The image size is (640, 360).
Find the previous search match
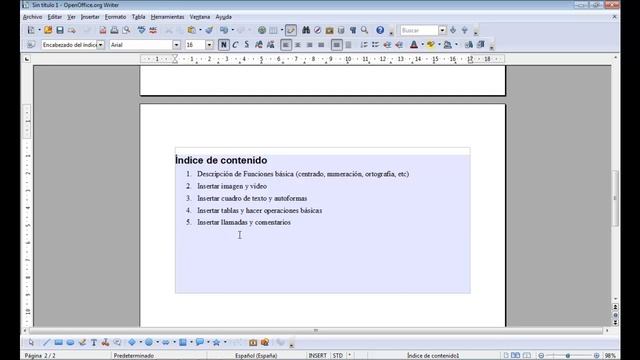point(464,30)
